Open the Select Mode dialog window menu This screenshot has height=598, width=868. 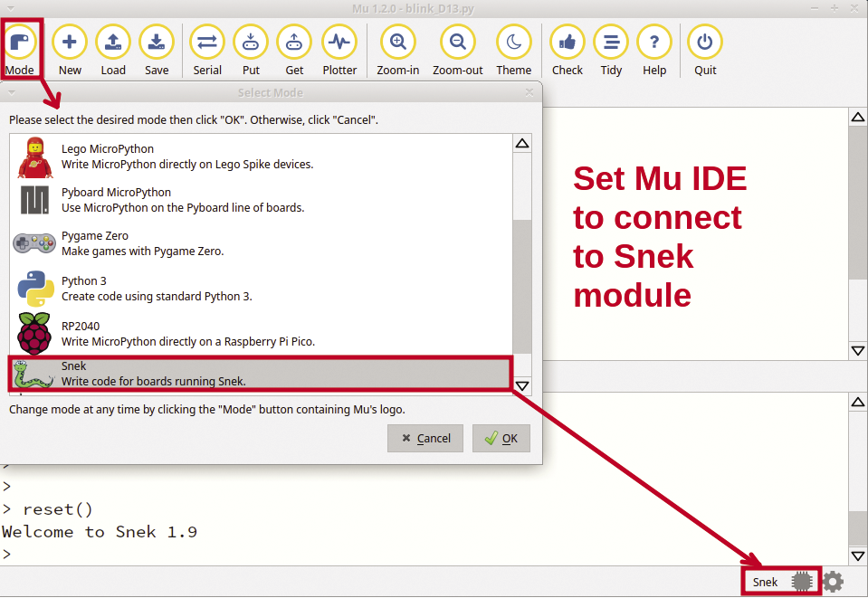click(11, 92)
